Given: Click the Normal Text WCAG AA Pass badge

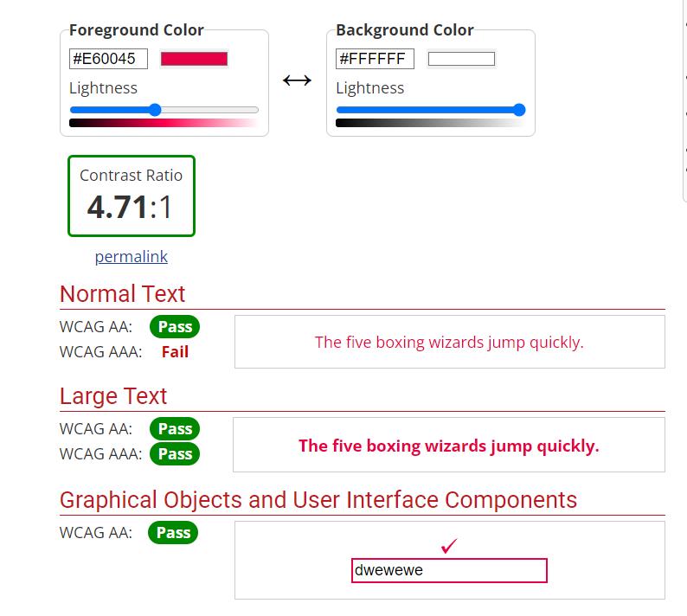Looking at the screenshot, I should coord(175,327).
